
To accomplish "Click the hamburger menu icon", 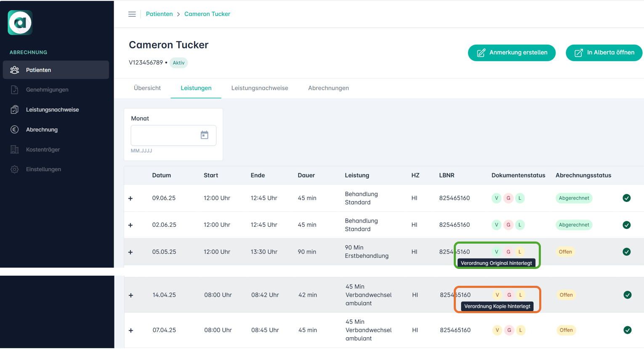I will 132,14.
